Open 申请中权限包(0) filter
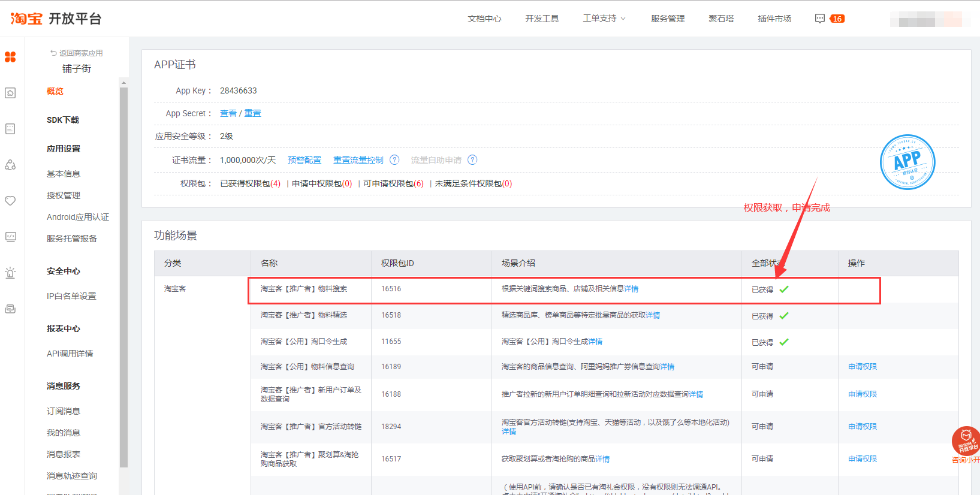 pyautogui.click(x=322, y=183)
